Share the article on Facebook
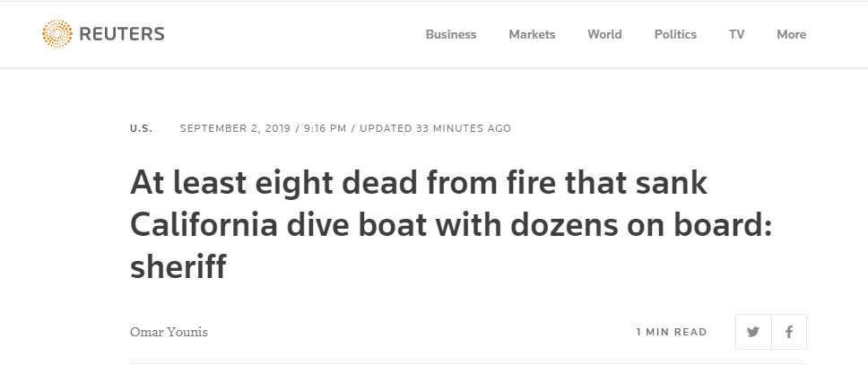Viewport: 868px width, 365px height. tap(789, 332)
